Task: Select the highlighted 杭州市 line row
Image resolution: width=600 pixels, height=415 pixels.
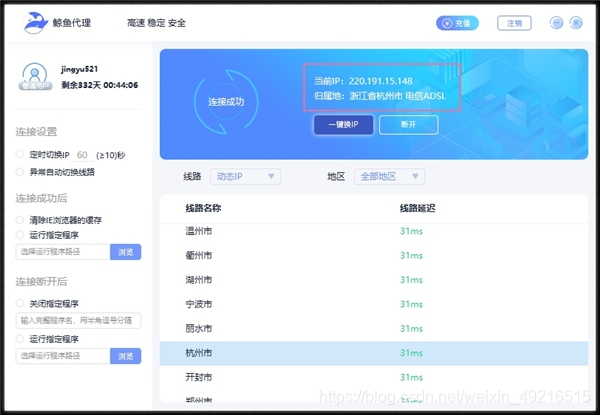Action: tap(374, 353)
